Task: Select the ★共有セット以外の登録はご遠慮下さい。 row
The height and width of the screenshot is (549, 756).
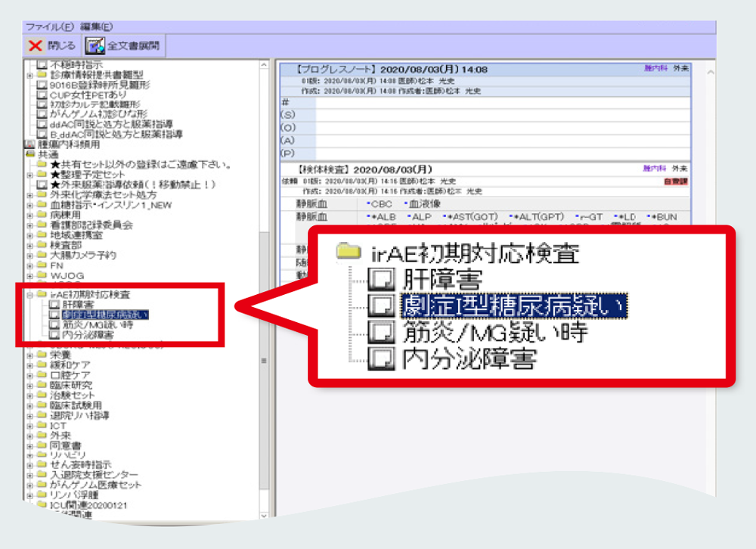Action: pos(141,165)
